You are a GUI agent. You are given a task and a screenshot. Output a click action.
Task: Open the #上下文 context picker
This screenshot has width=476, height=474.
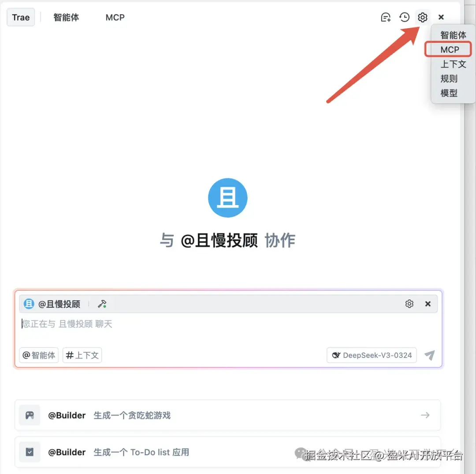[x=82, y=355]
